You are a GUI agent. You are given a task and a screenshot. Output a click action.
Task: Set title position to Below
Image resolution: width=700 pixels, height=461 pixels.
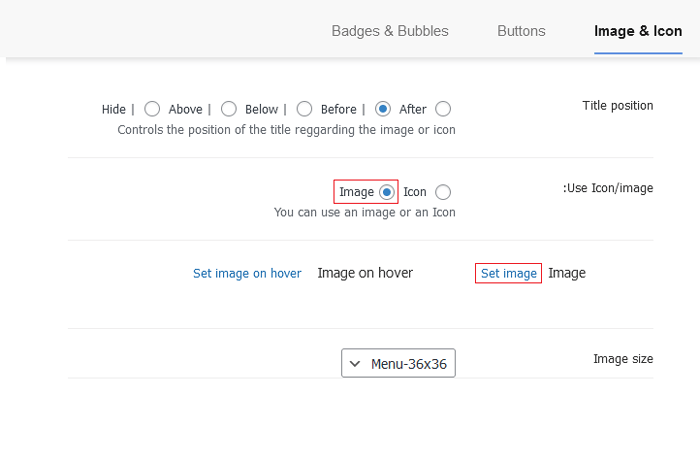coord(302,109)
